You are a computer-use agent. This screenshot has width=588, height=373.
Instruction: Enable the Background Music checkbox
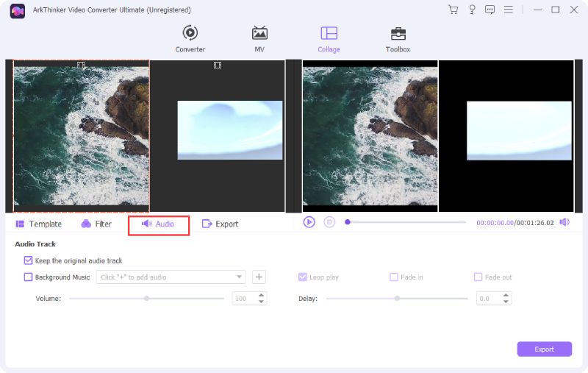(x=28, y=277)
